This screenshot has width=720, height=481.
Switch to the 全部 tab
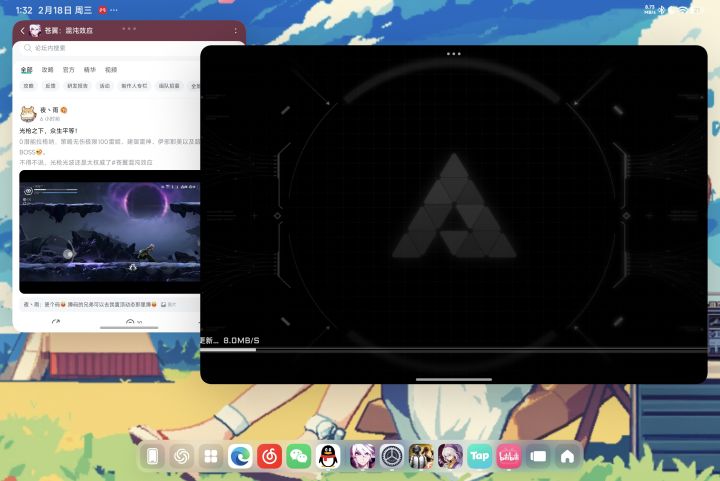point(27,70)
